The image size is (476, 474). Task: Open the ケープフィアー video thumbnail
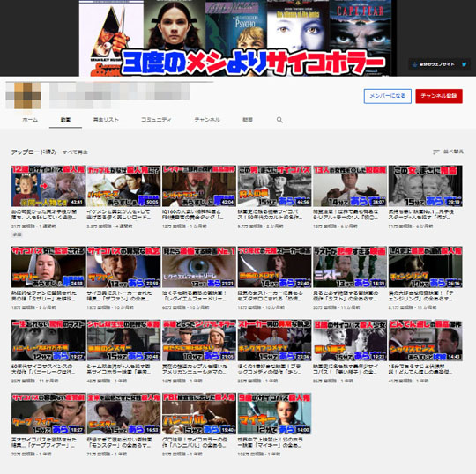pyautogui.click(x=48, y=413)
